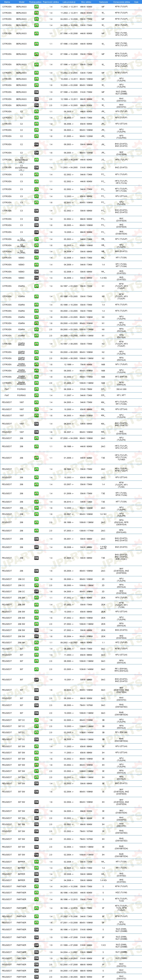The image size is (142, 980).
Task: Click the Lata produkcji column header
Action: 69,2
